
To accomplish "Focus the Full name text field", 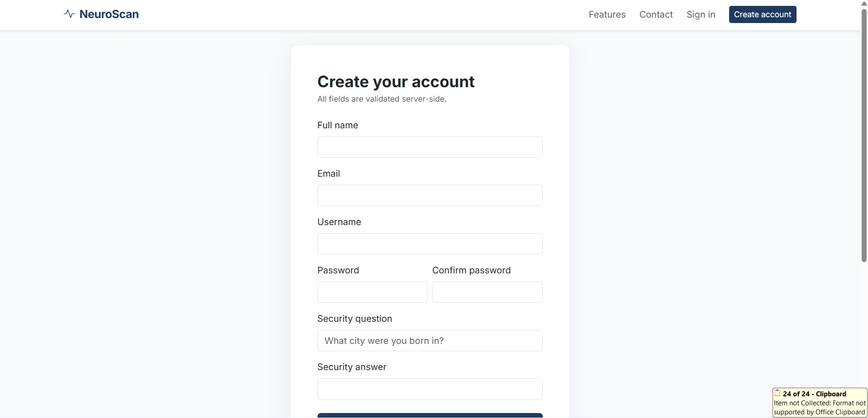I will click(430, 147).
